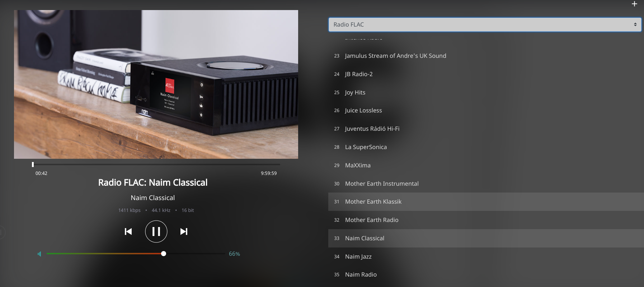Play MaXXima station
This screenshot has width=644, height=287.
pyautogui.click(x=486, y=165)
